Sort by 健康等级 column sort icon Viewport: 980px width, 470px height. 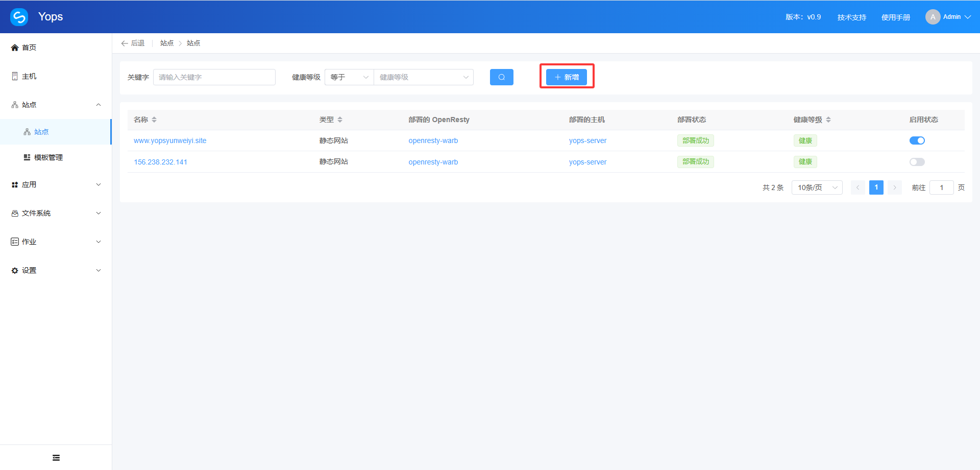click(x=828, y=120)
